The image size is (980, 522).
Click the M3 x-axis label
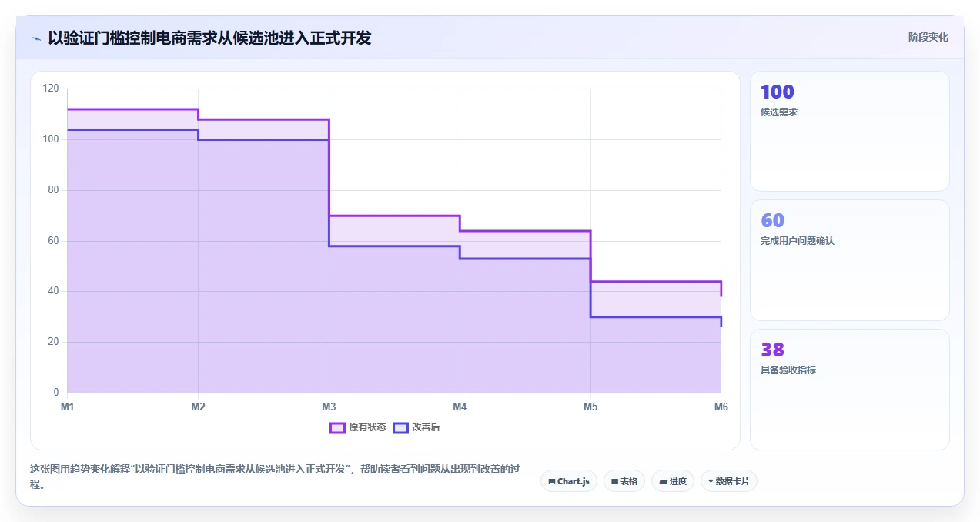329,407
